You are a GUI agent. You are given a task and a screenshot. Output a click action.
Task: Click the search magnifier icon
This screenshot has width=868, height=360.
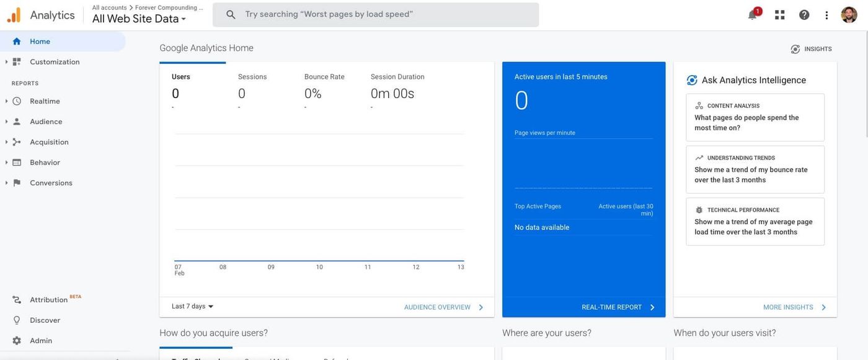pyautogui.click(x=231, y=14)
